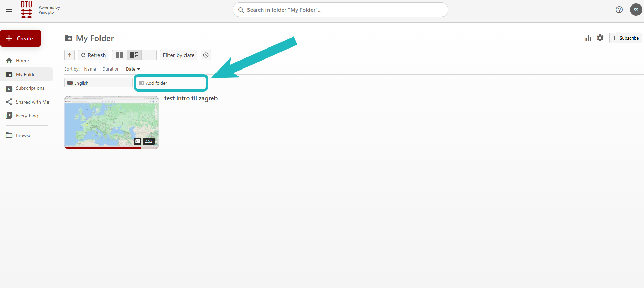Toggle the Date sort order arrow
This screenshot has width=644, height=288.
139,69
